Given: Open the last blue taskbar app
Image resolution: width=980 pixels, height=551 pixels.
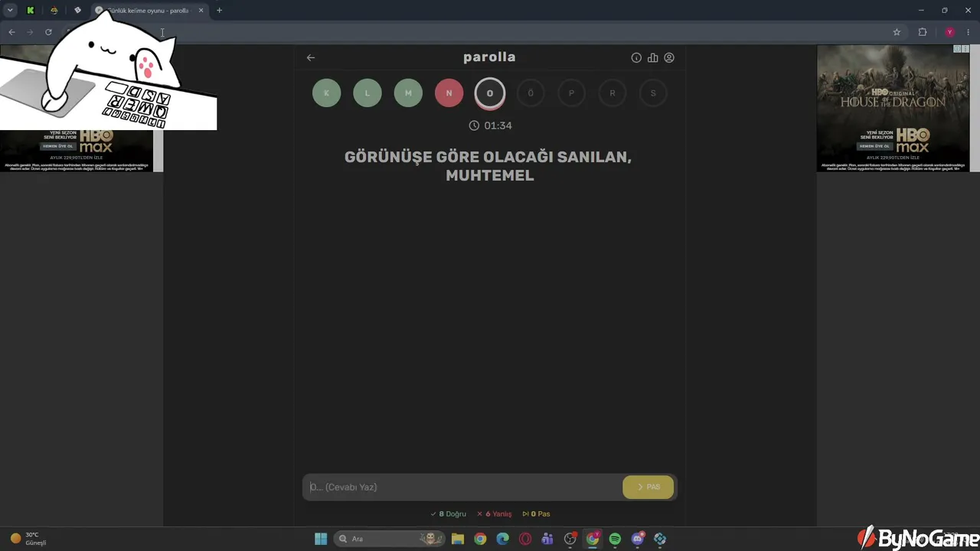Looking at the screenshot, I should pos(660,539).
